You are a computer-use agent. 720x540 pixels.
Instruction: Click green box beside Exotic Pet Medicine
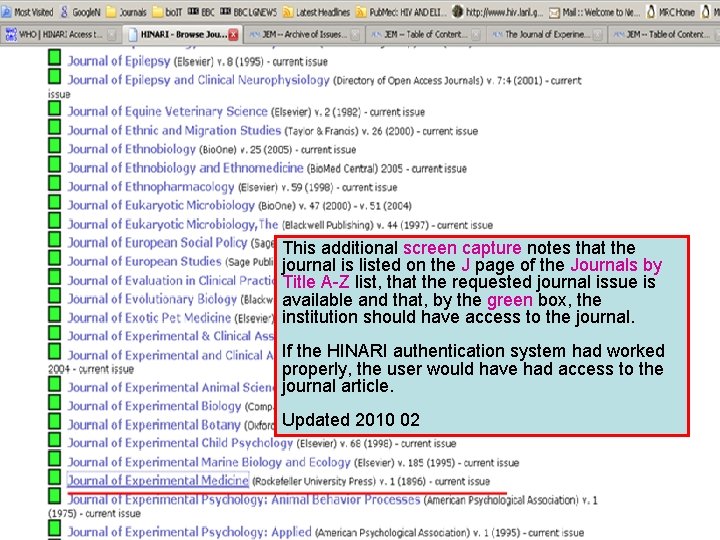55,314
